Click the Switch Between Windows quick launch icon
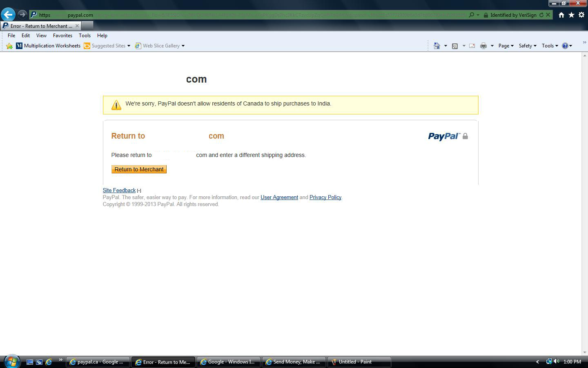The width and height of the screenshot is (588, 368). point(39,362)
